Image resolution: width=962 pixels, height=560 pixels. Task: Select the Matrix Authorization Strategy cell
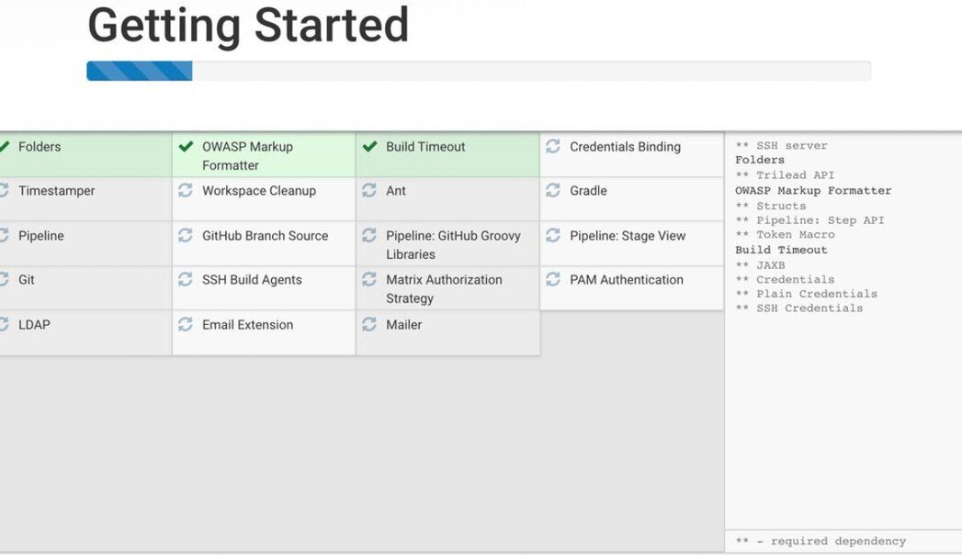[447, 288]
